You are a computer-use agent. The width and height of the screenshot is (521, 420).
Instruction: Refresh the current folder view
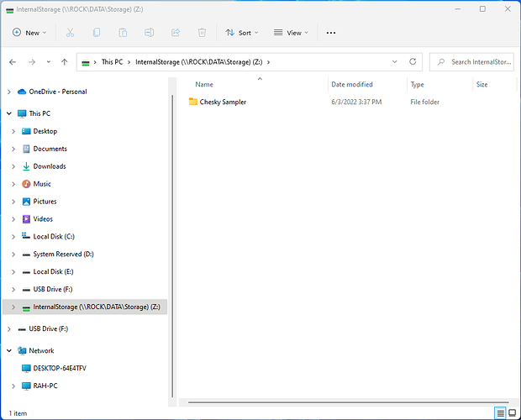pyautogui.click(x=413, y=62)
